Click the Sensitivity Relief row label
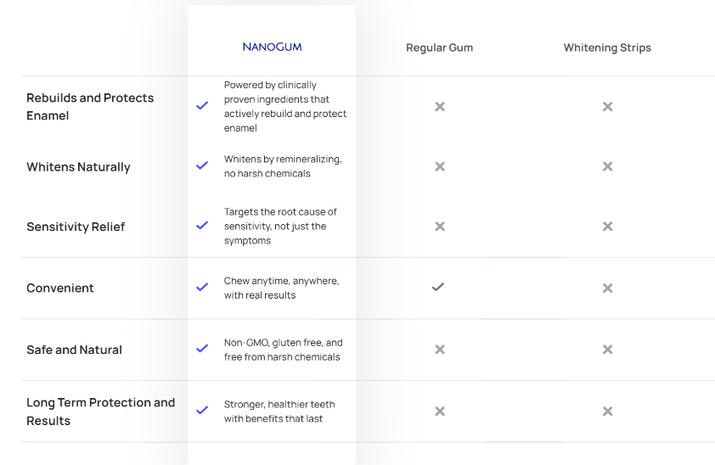This screenshot has height=465, width=715. [76, 227]
